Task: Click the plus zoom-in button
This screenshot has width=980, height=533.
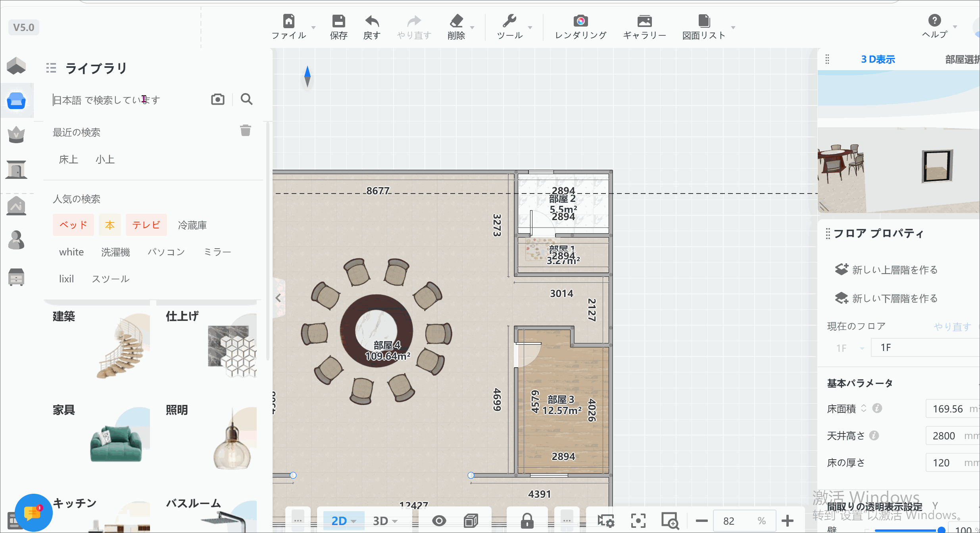Action: point(787,521)
